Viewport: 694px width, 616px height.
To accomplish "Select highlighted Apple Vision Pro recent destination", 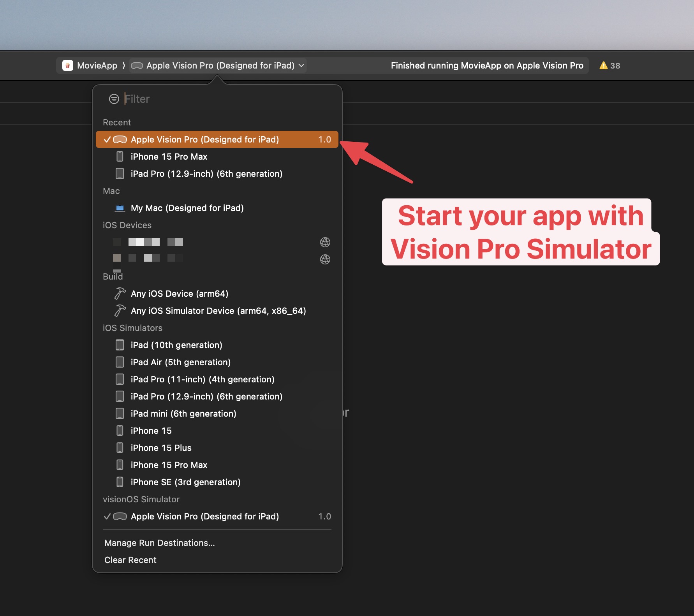I will 217,139.
